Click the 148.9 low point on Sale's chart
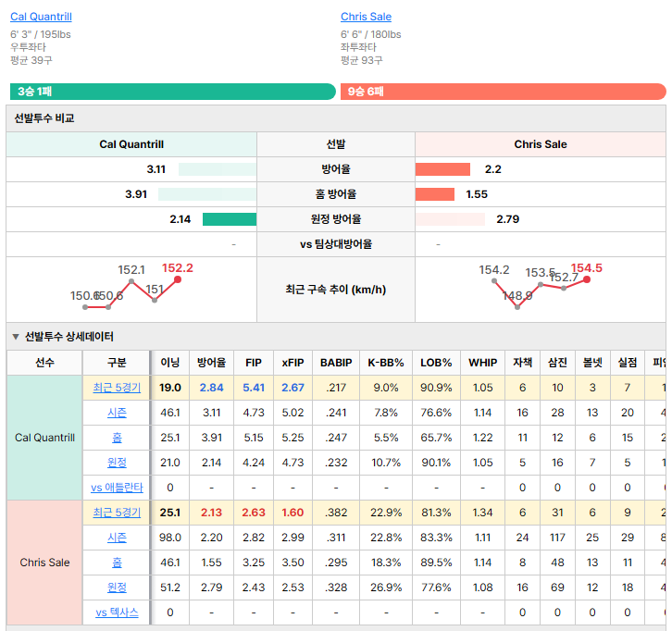The height and width of the screenshot is (631, 672). [x=517, y=307]
